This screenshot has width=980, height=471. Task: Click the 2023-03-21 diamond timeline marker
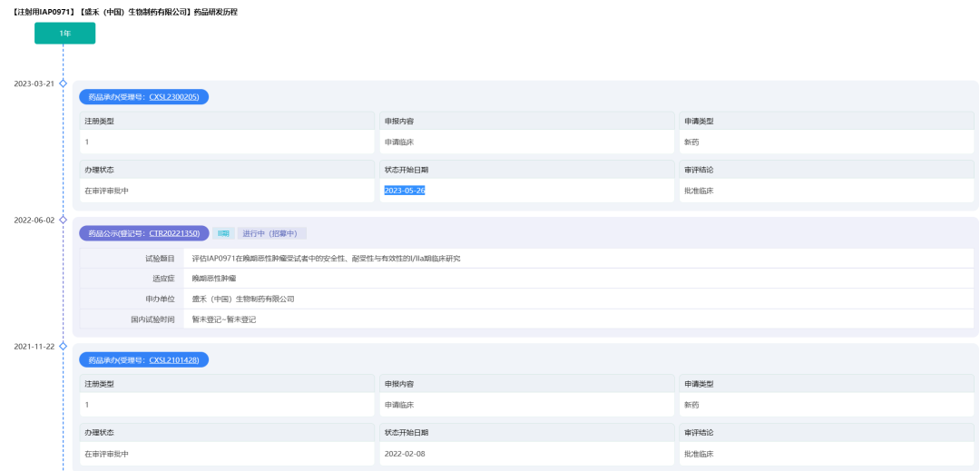coord(63,83)
